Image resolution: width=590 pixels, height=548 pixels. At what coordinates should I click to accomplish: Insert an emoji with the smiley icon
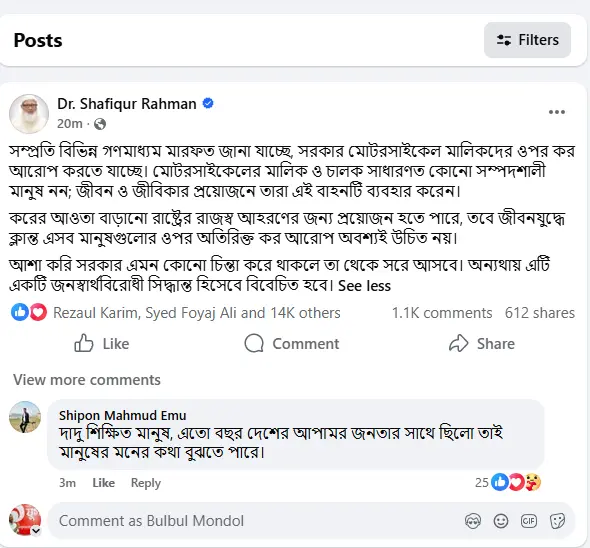[x=501, y=521]
